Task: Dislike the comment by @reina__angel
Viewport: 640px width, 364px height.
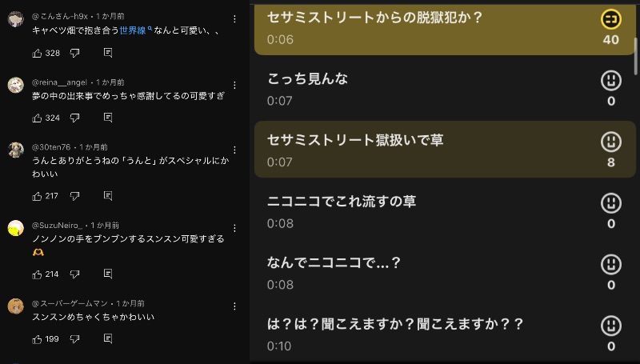Action: tap(75, 118)
